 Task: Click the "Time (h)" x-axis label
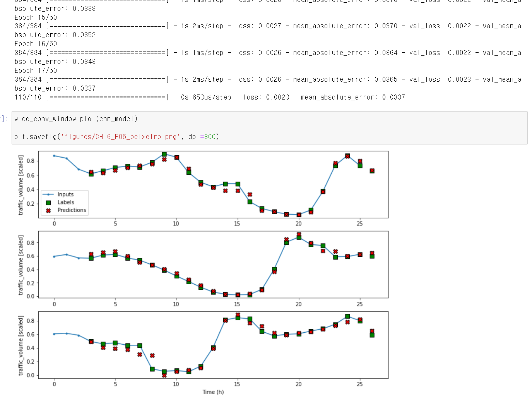[x=213, y=392]
